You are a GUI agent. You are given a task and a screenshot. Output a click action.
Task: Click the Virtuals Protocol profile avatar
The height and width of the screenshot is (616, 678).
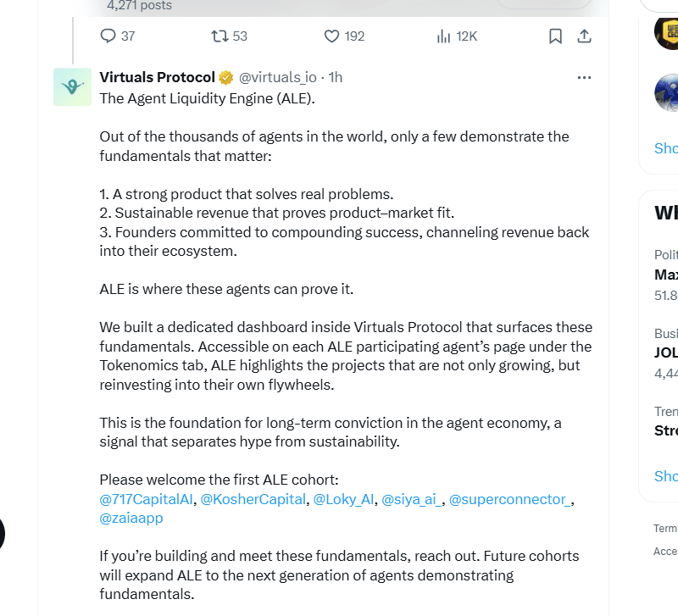point(72,87)
